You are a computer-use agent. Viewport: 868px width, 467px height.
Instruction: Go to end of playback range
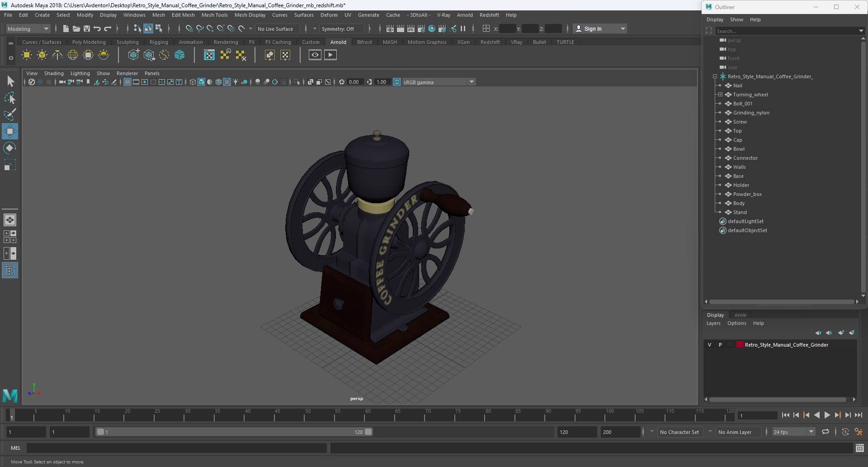tap(858, 415)
